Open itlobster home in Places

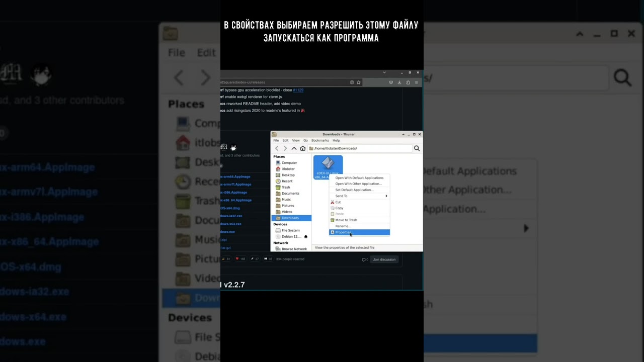[291, 169]
